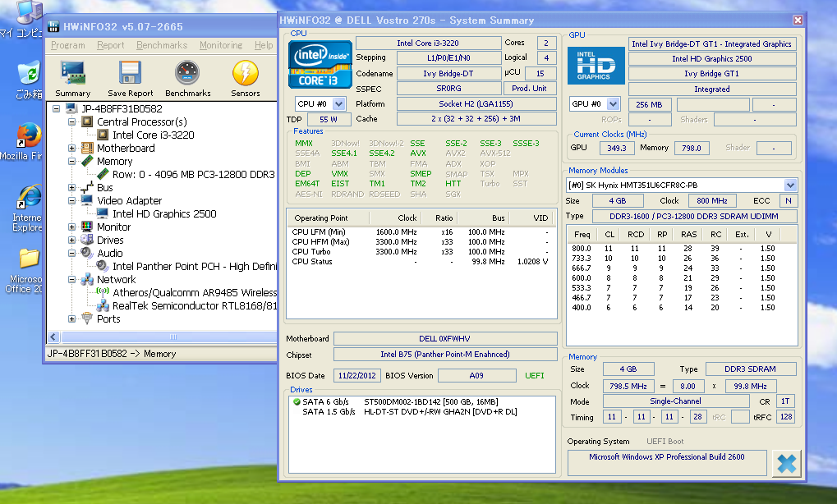Image resolution: width=837 pixels, height=504 pixels.
Task: Open the SK Hynix memory module dropdown
Action: click(x=790, y=185)
